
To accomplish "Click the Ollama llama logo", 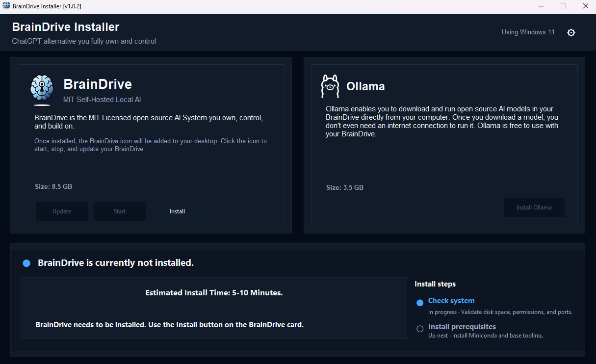I will pos(330,87).
